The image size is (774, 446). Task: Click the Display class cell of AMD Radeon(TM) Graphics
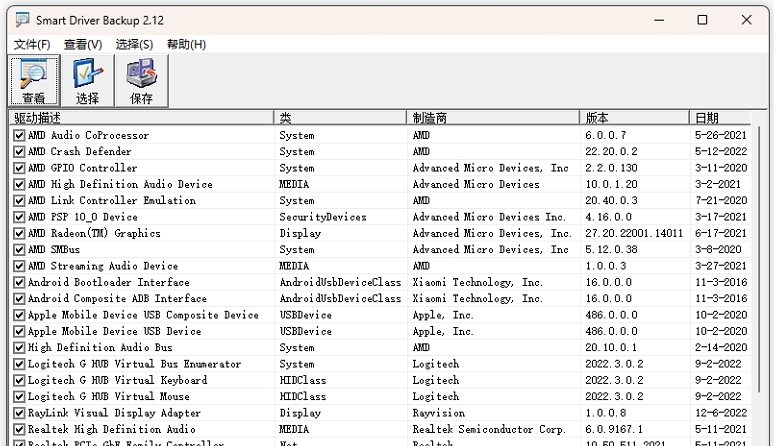tap(300, 233)
